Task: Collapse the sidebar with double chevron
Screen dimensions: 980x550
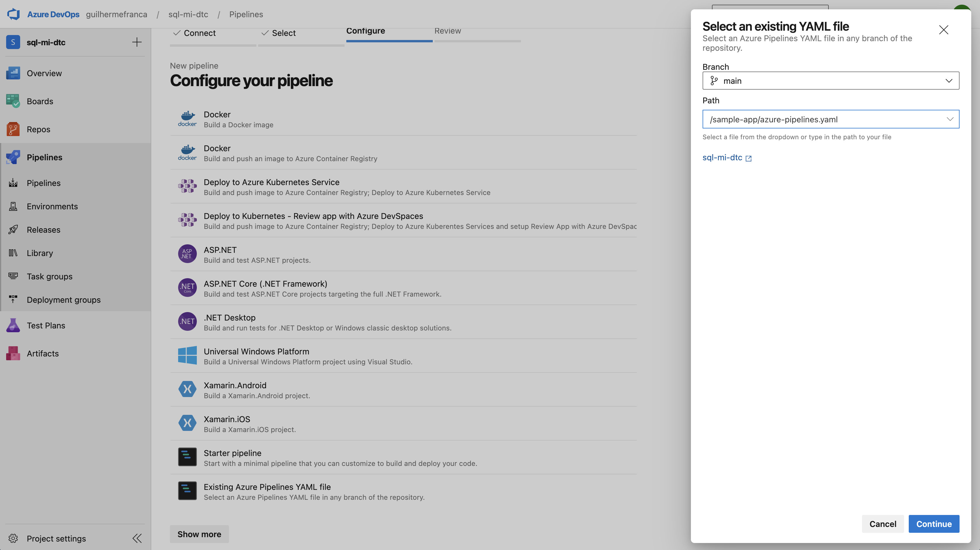Action: 137,538
